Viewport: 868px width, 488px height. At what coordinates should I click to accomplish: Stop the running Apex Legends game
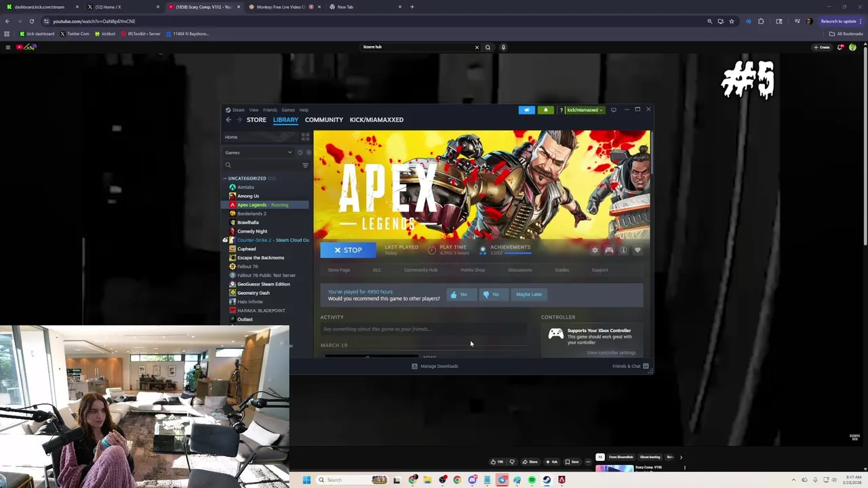click(348, 250)
